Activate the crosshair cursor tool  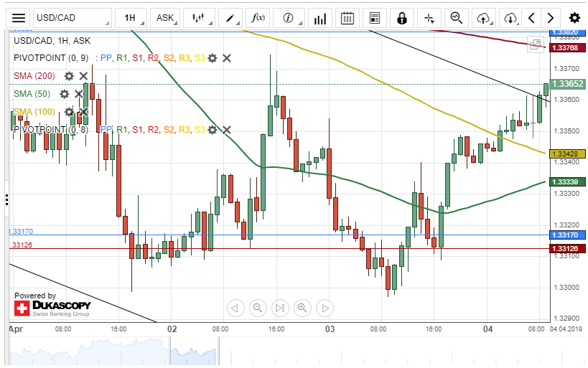point(429,18)
